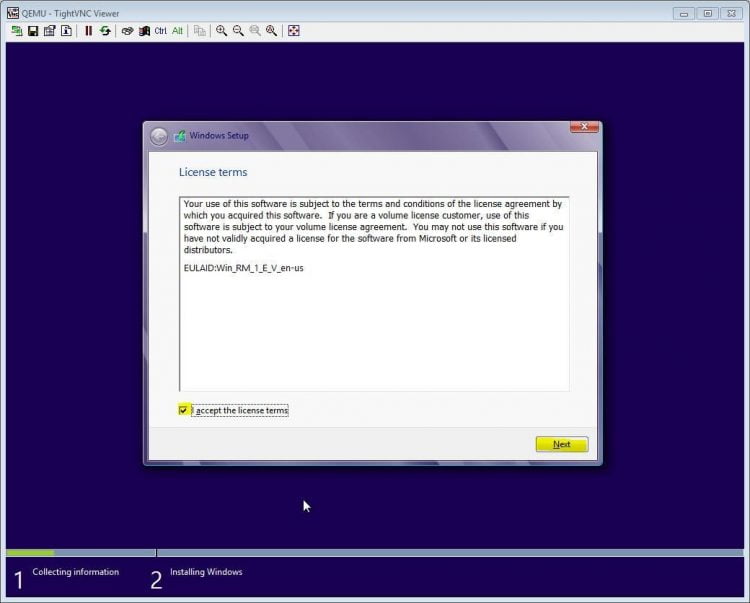Uncheck the accept license terms checkbox
This screenshot has width=750, height=603.
point(183,410)
